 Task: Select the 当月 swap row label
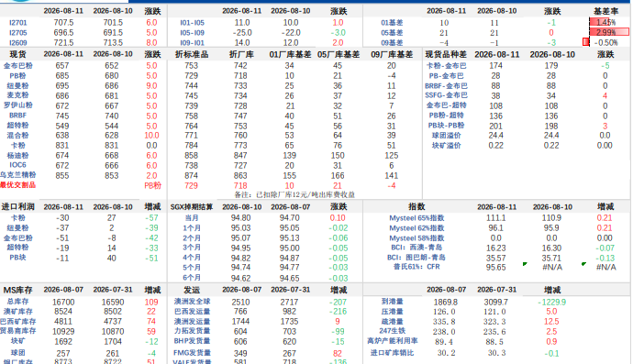(x=192, y=218)
